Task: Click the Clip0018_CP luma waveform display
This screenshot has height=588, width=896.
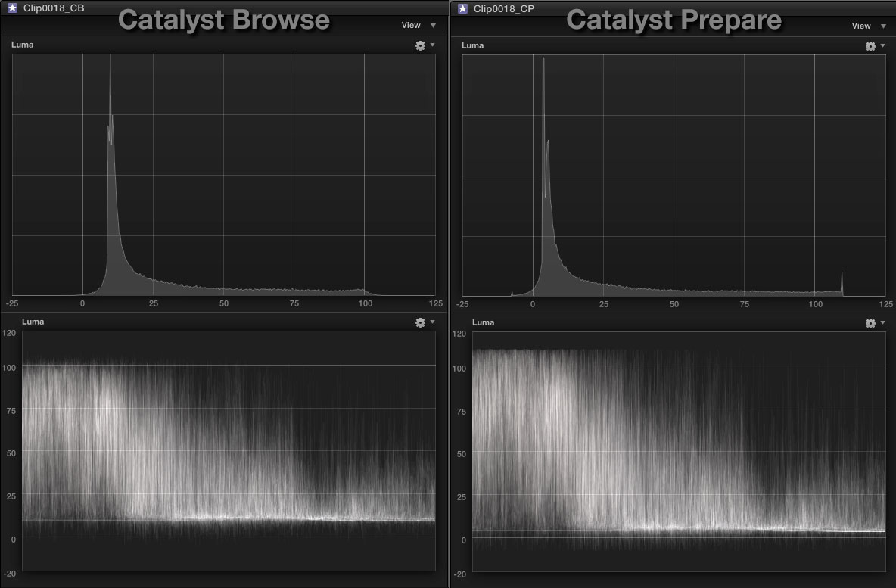Action: point(679,452)
